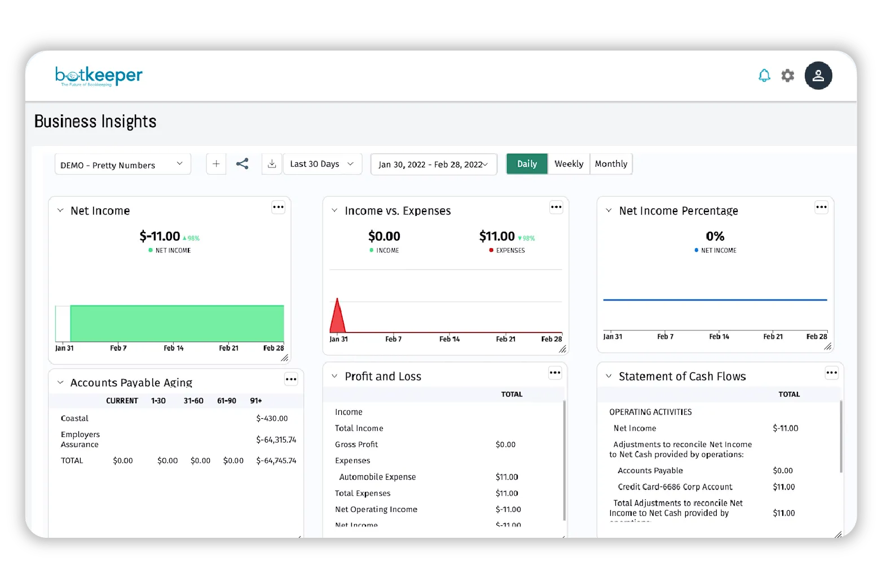Viewport: 882px width, 588px height.
Task: Open the Last 30 Days dropdown
Action: 322,164
